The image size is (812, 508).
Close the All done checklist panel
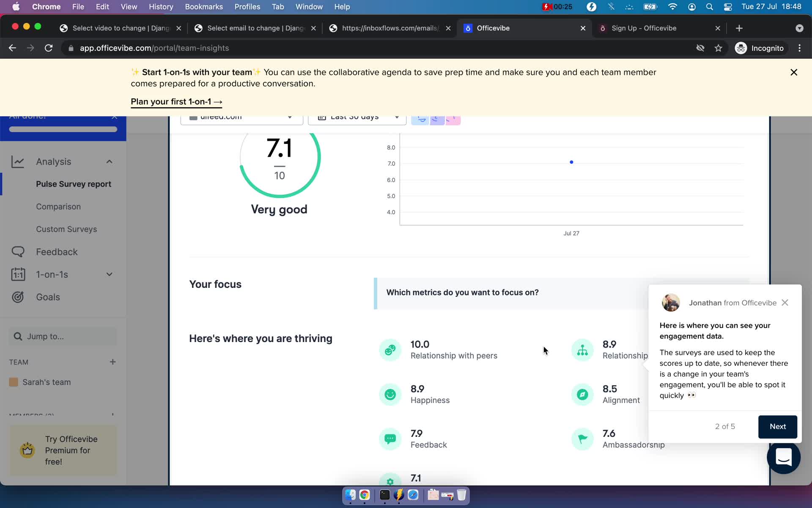pyautogui.click(x=114, y=117)
